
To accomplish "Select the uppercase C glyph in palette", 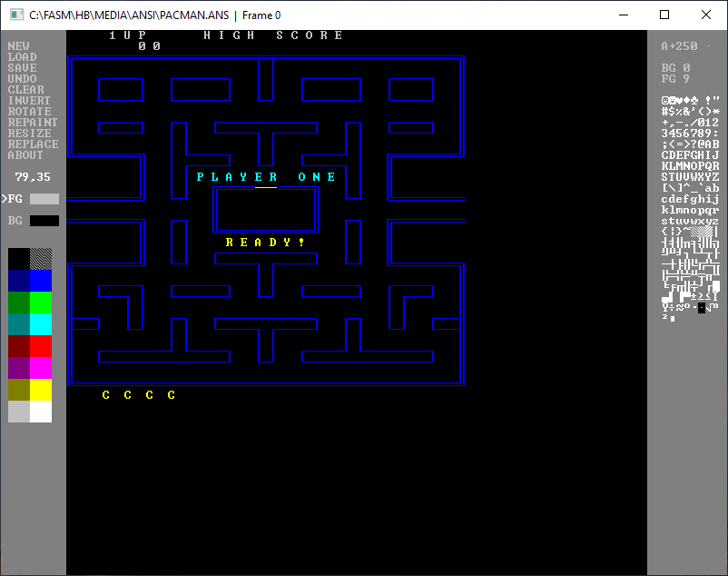I will [x=664, y=155].
